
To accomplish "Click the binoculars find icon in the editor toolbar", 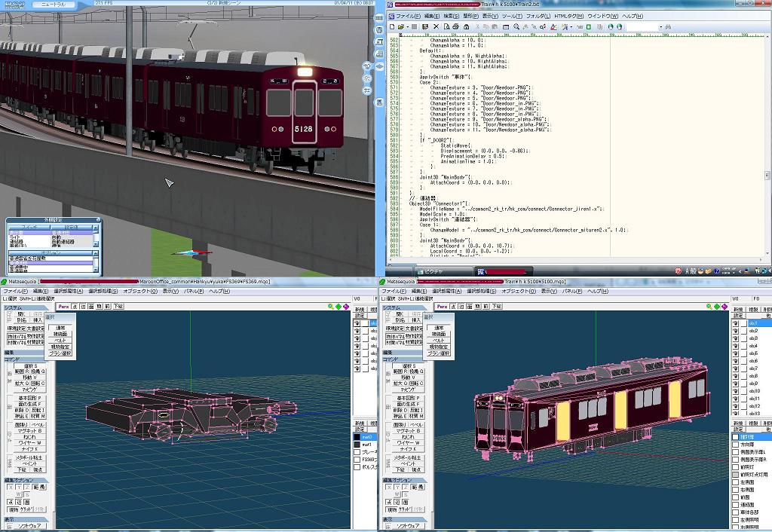I will coord(668,26).
